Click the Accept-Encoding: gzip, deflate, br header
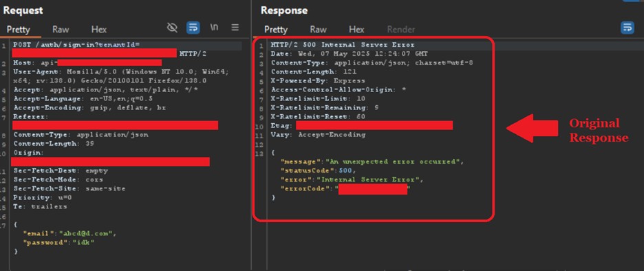644x271 pixels. pyautogui.click(x=89, y=107)
